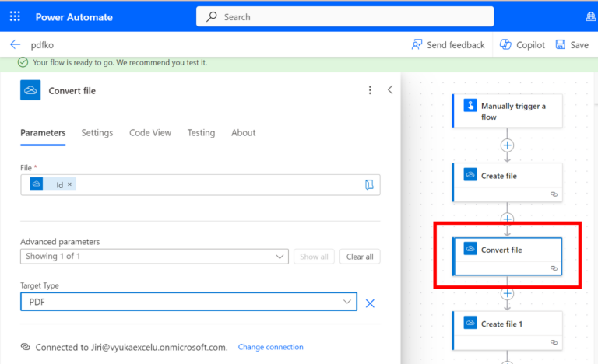Switch to the About tab
The height and width of the screenshot is (364, 598).
tap(243, 133)
